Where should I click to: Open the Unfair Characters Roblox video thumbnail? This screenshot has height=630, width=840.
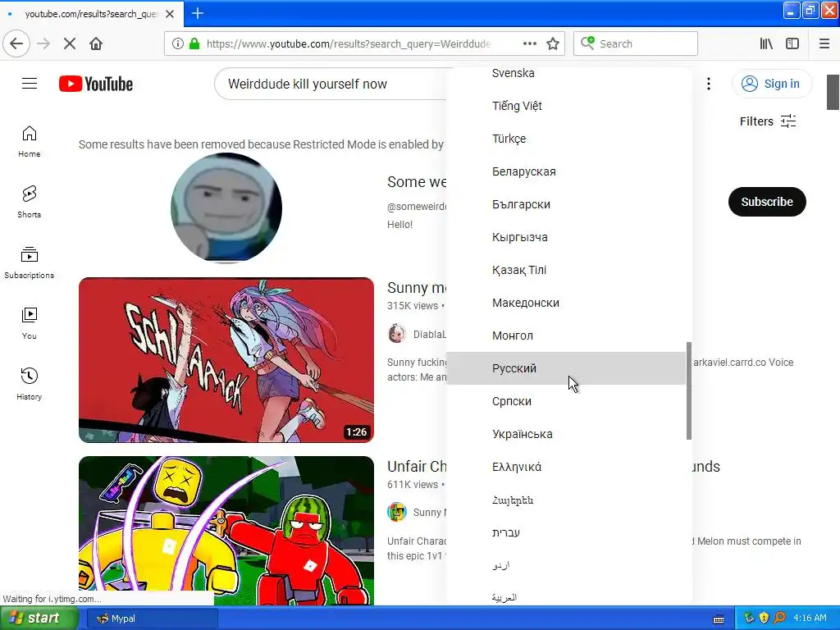[x=226, y=531]
